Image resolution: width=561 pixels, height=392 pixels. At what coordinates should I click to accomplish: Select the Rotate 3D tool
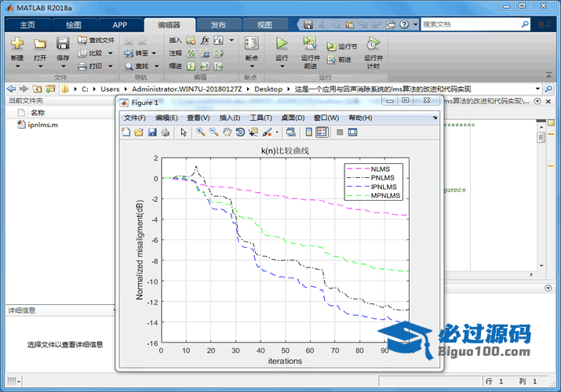pos(240,132)
